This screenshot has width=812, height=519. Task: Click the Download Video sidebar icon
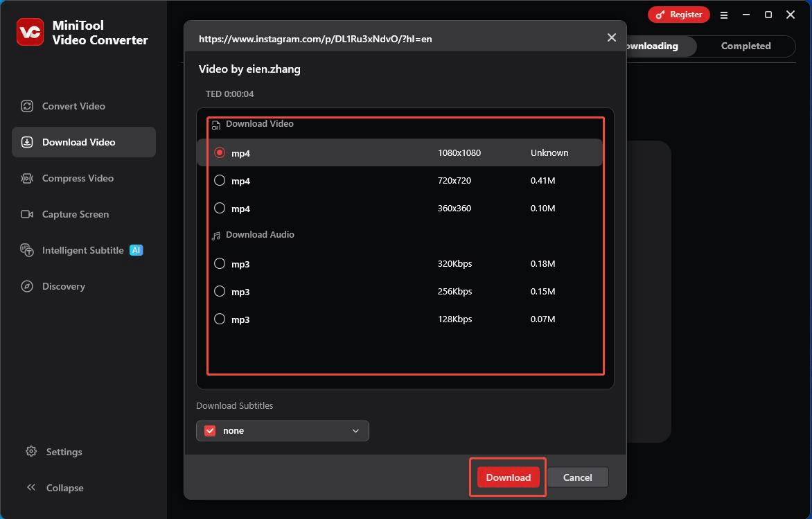[27, 142]
